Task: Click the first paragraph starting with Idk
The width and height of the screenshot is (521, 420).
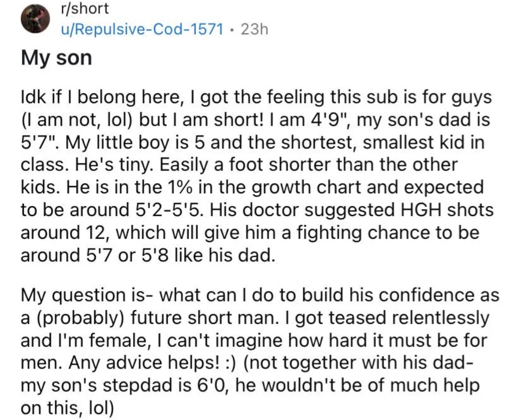Action: point(257,177)
